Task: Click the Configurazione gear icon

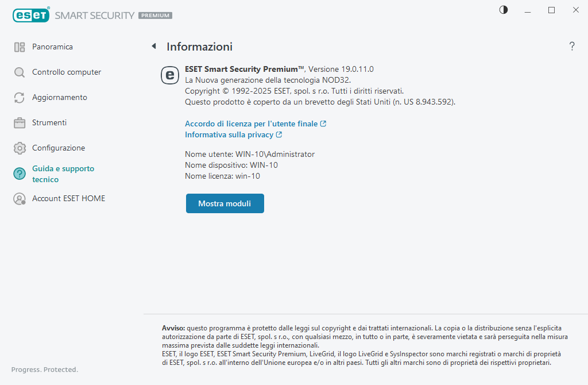Action: [x=20, y=148]
